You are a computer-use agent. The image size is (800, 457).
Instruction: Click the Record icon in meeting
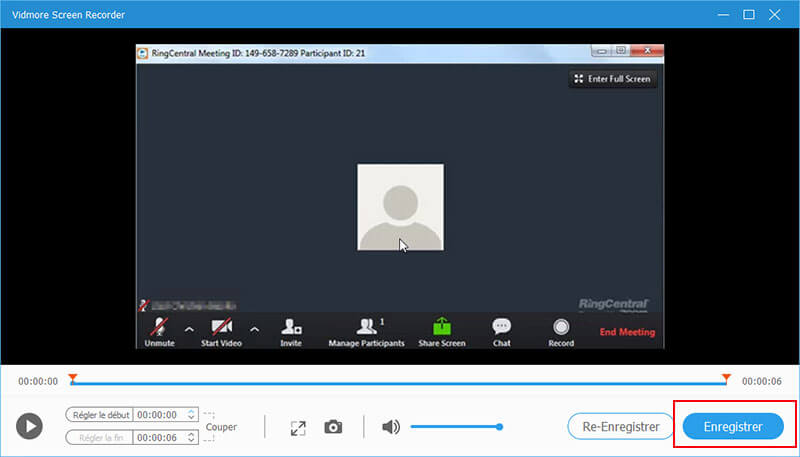[x=561, y=328]
